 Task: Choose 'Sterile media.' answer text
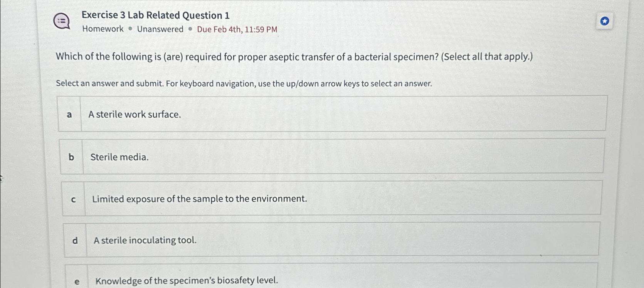[x=119, y=157]
